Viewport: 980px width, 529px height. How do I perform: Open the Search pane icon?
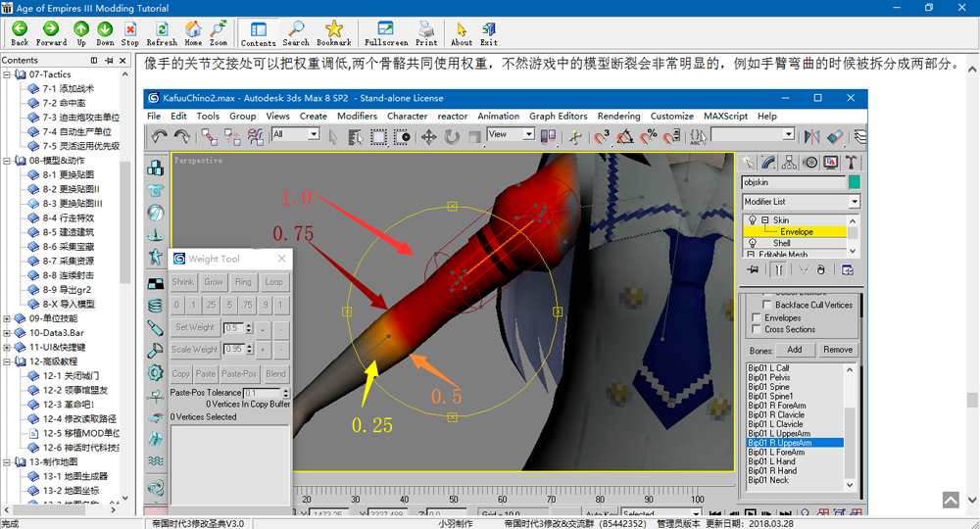click(x=296, y=30)
